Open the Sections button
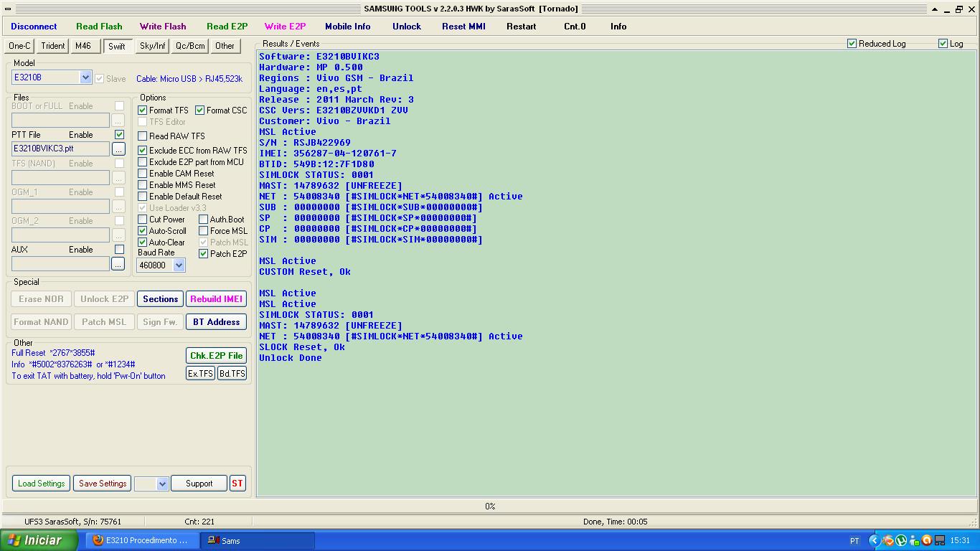The width and height of the screenshot is (980, 551). [160, 299]
